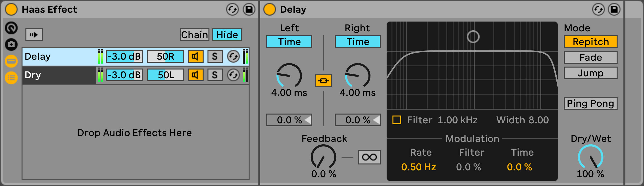Show or hide the chain list view
The image size is (644, 186).
coord(11,78)
